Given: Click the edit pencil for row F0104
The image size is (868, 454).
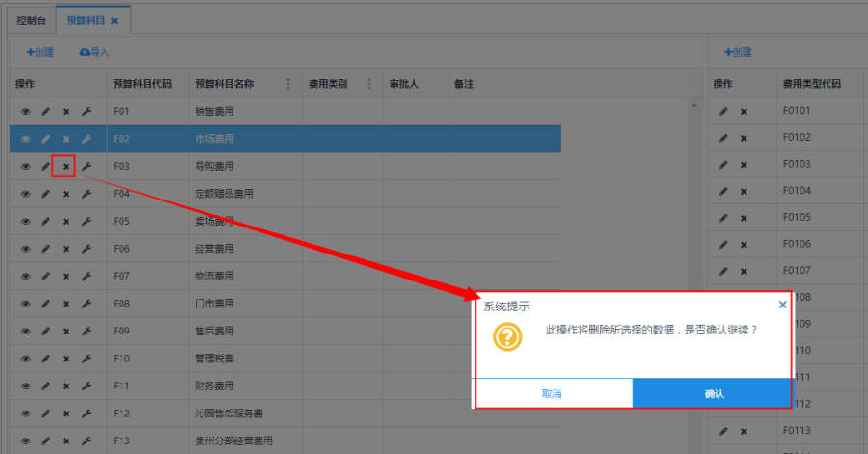Looking at the screenshot, I should pyautogui.click(x=723, y=191).
